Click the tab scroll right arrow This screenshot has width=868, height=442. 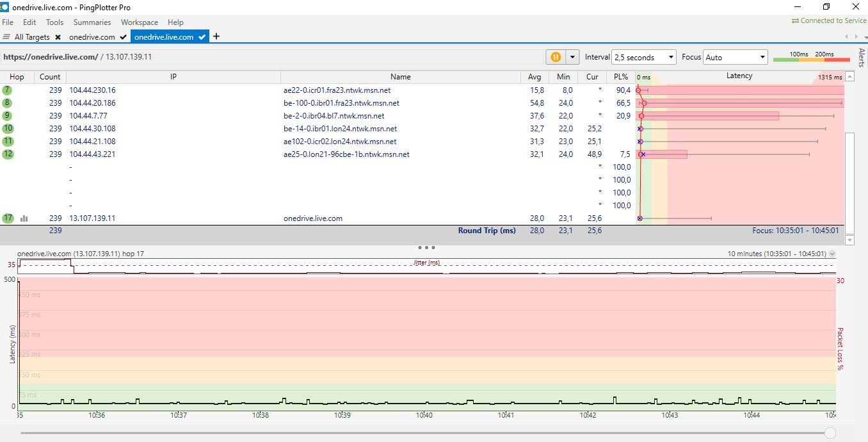pos(856,37)
